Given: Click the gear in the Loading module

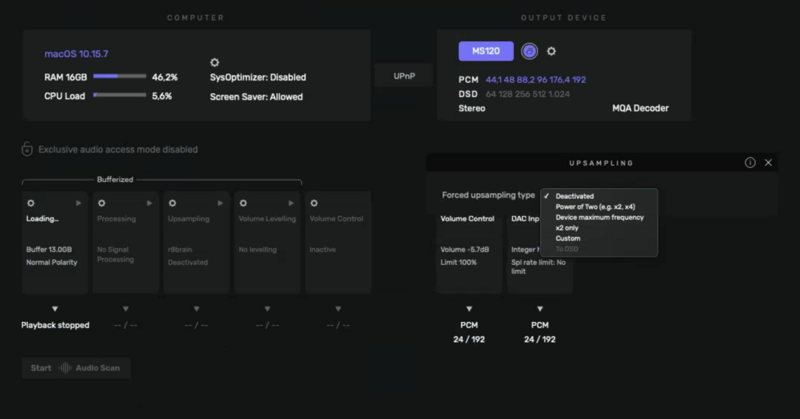Looking at the screenshot, I should pos(30,203).
